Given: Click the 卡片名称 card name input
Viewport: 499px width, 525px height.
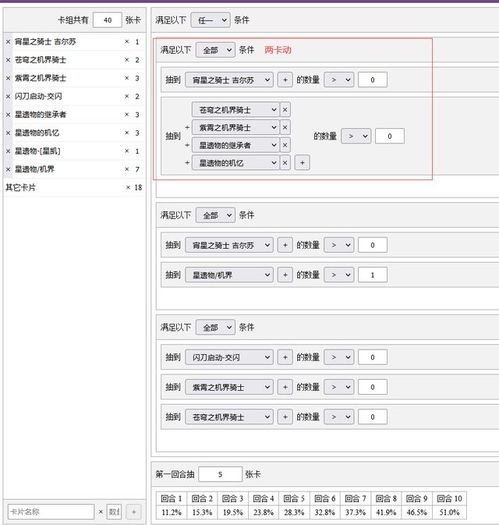Looking at the screenshot, I should coord(51,512).
